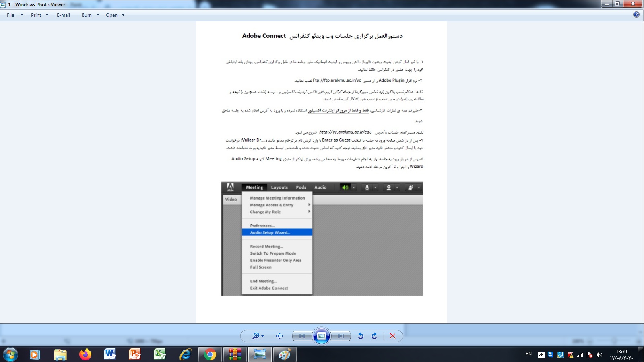Expand the Burn dropdown menu
Viewport: 644px width, 362px height.
[90, 15]
